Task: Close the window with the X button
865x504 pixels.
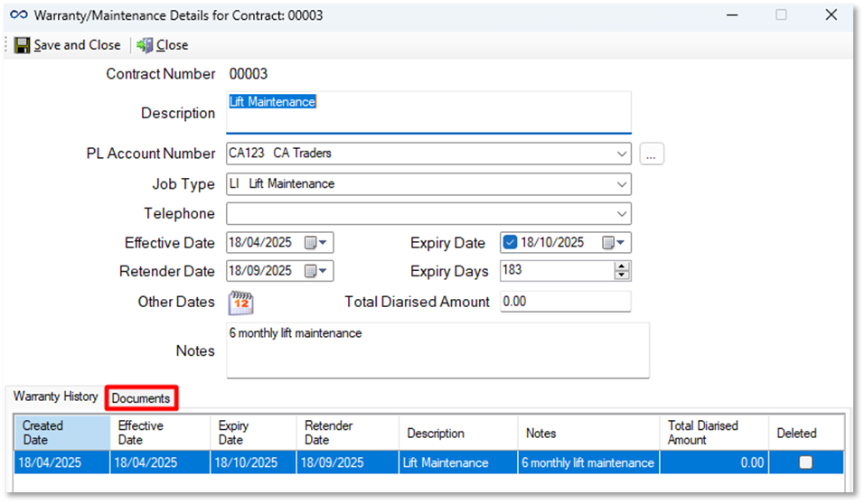Action: (x=832, y=14)
